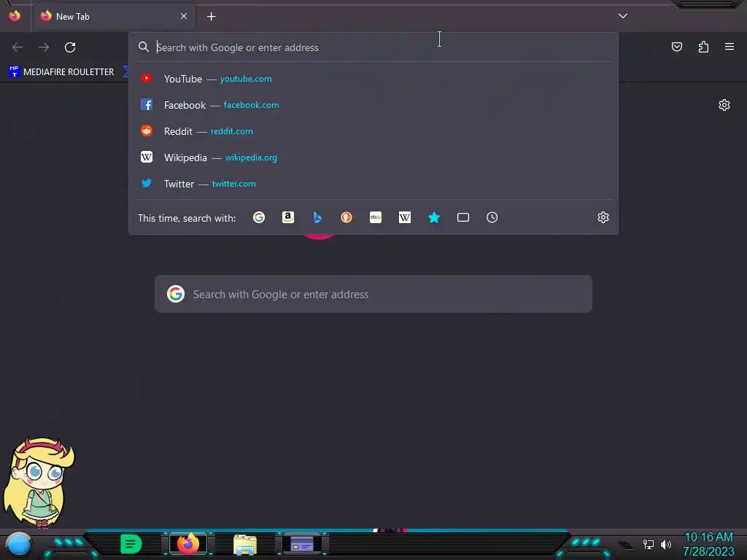747x560 pixels.
Task: Select Twitter suggestion twitter.com
Action: coord(373,183)
